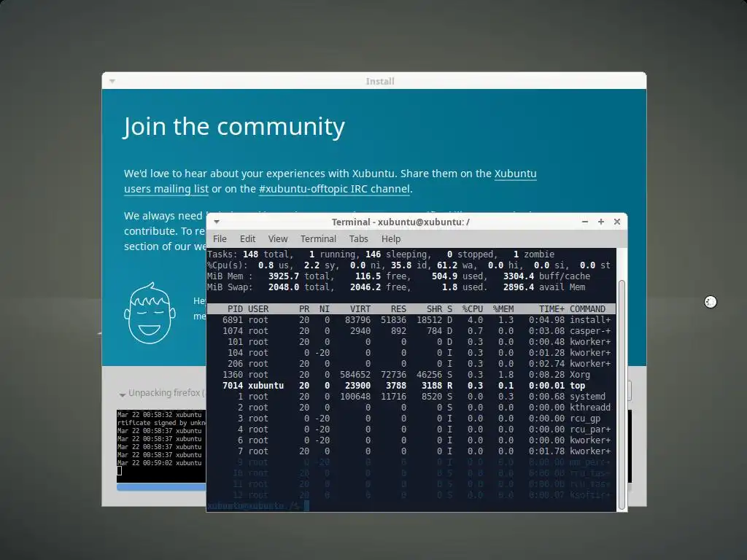This screenshot has width=747, height=560.
Task: Open the Install window menu arrow
Action: [x=112, y=82]
